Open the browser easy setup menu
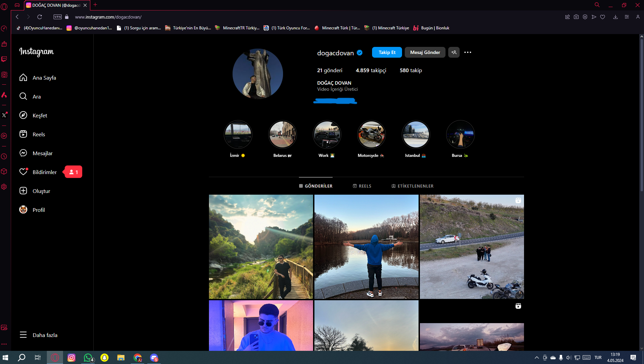 click(x=627, y=17)
